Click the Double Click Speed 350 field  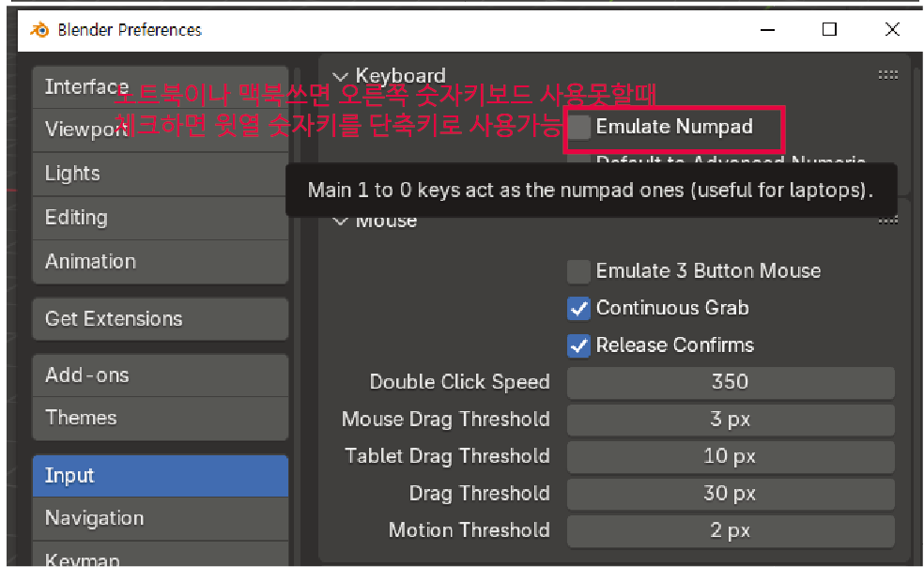pos(731,382)
